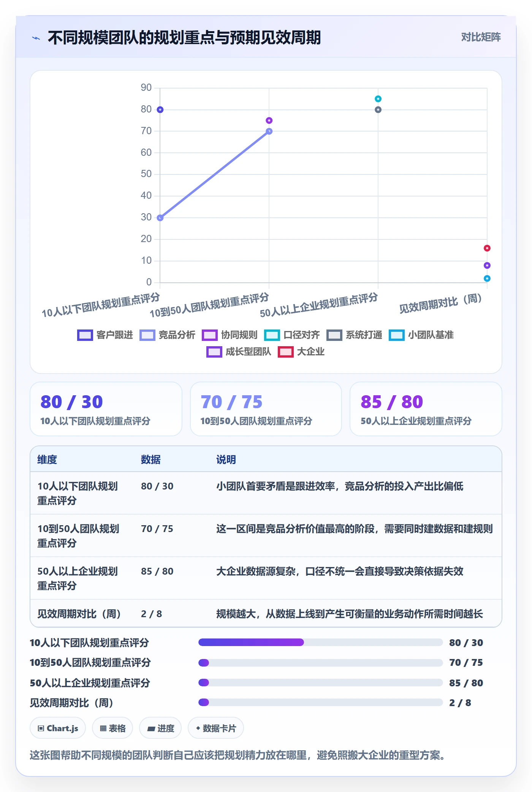This screenshot has width=532, height=792.
Task: Toggle the 大企业 legend item
Action: tap(301, 352)
